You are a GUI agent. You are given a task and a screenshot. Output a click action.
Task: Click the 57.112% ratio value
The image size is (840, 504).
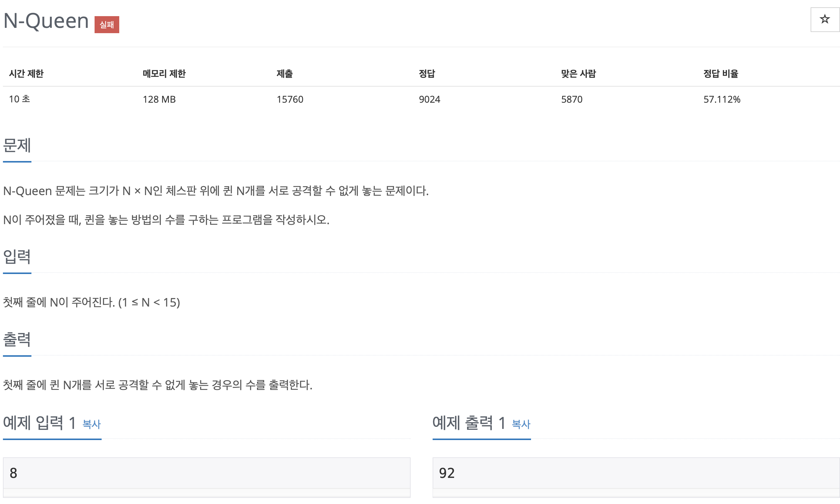721,99
